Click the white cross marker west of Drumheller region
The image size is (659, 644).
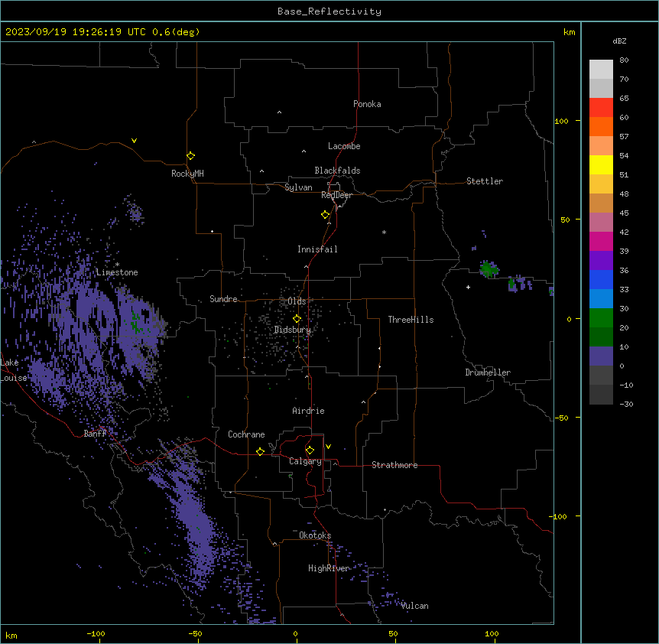pyautogui.click(x=468, y=287)
